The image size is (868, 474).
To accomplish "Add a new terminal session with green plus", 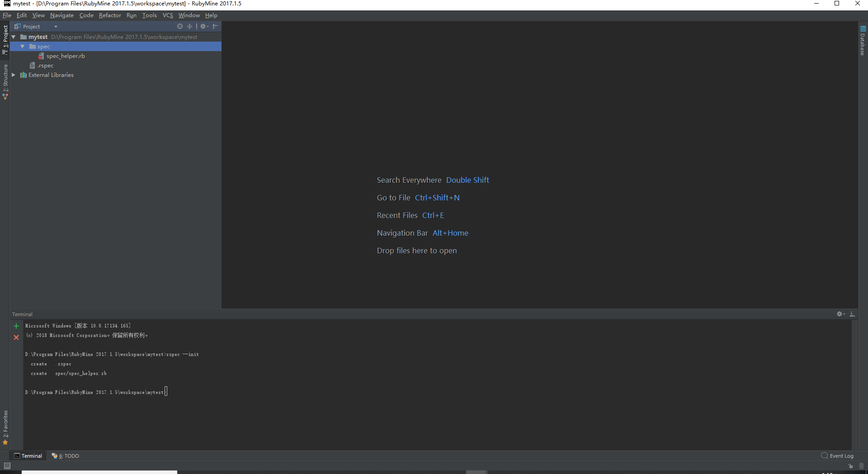I will [x=16, y=326].
